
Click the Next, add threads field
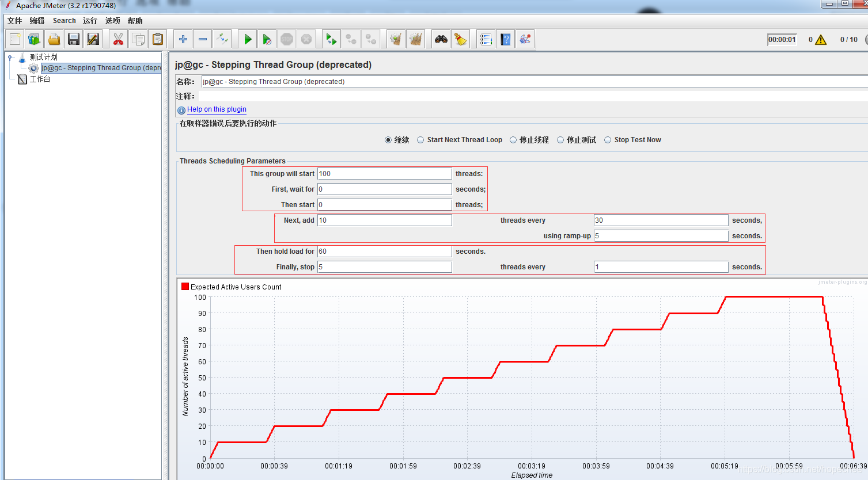point(385,220)
